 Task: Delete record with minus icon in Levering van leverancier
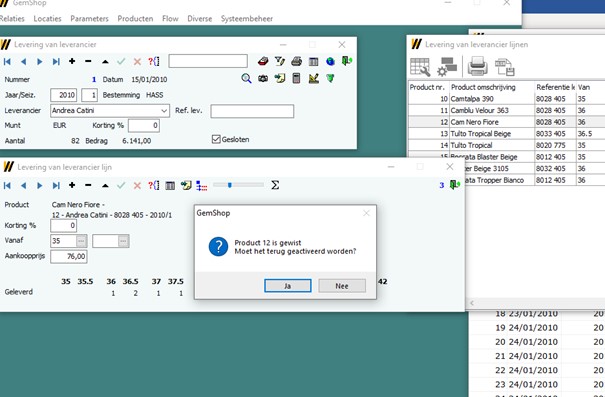pos(88,61)
